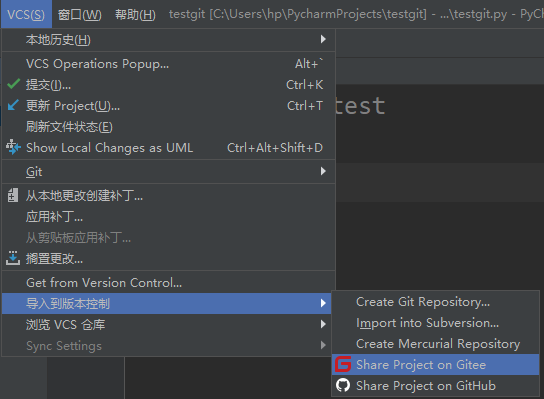Open 浏览 VCS 仓库 entry
544x399 pixels.
pyautogui.click(x=167, y=324)
